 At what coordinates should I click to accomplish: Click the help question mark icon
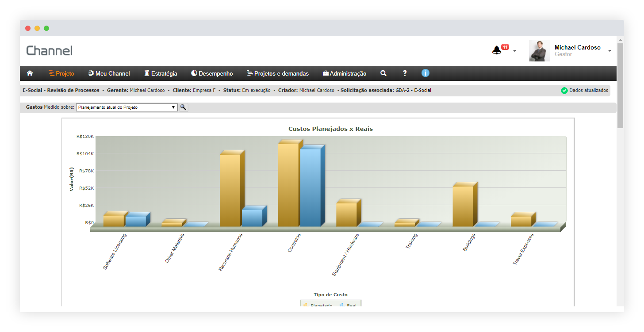click(405, 73)
